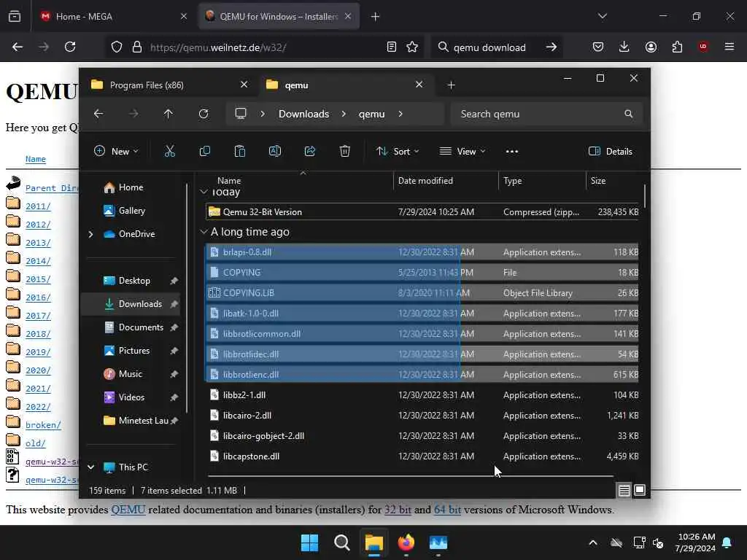Open the 2015/ directory link on webpage

coord(38,279)
